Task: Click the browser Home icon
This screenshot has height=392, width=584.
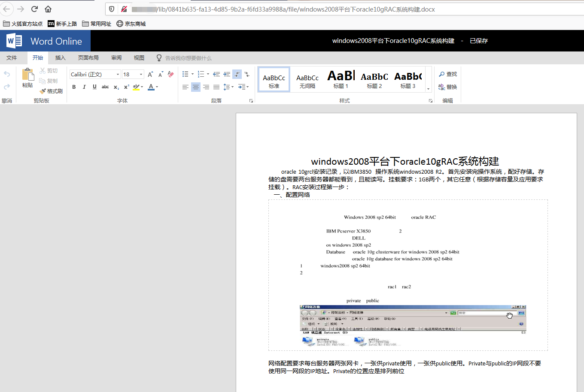Action: point(48,9)
